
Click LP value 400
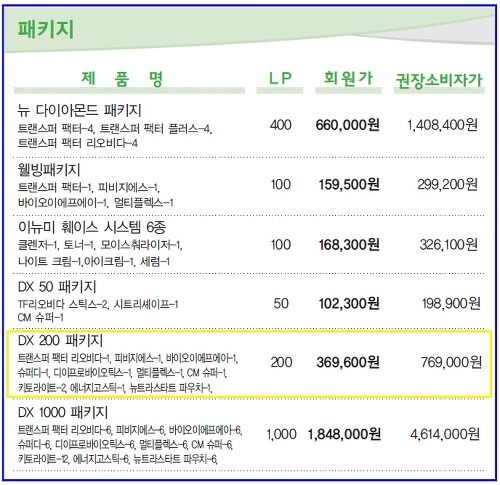tap(280, 125)
